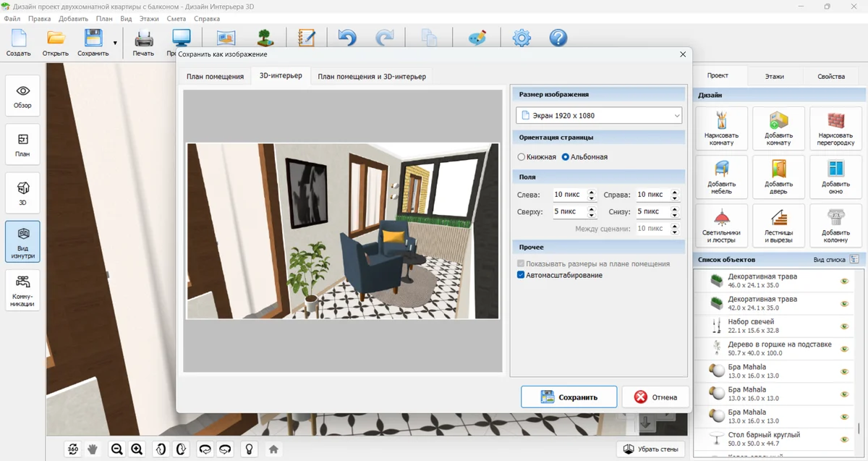Open the Файл menu

point(12,18)
